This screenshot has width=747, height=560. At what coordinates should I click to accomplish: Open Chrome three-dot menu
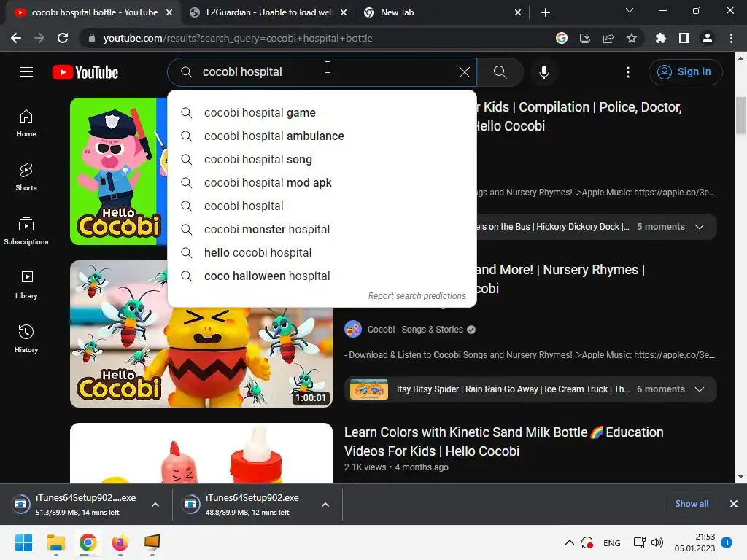[731, 38]
